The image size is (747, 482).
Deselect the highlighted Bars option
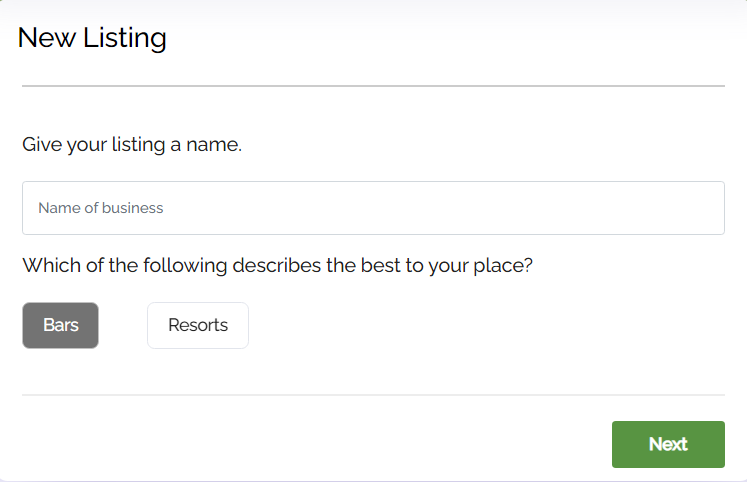60,326
